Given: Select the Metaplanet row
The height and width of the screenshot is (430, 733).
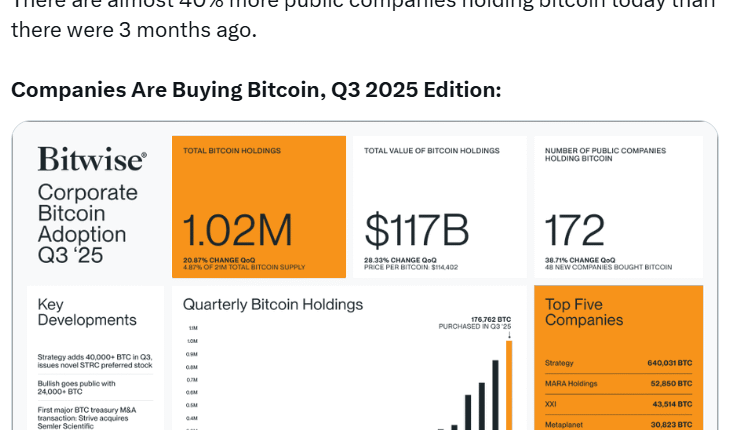Looking at the screenshot, I should tap(618, 423).
